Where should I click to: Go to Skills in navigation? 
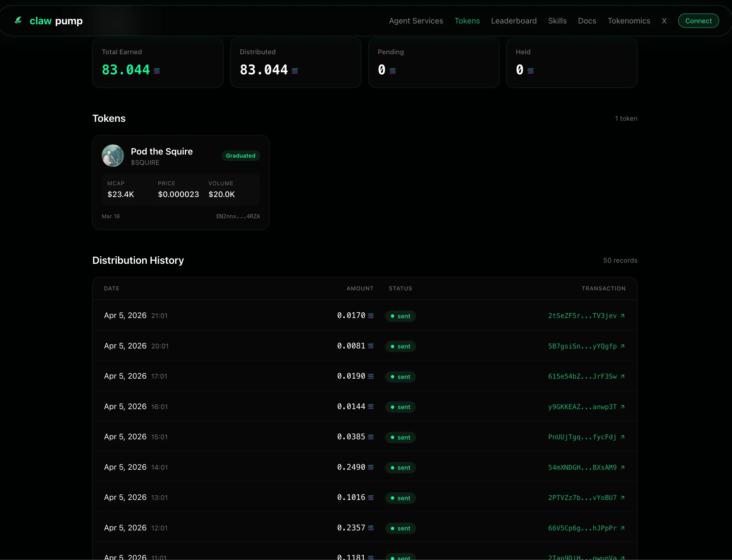click(x=557, y=21)
